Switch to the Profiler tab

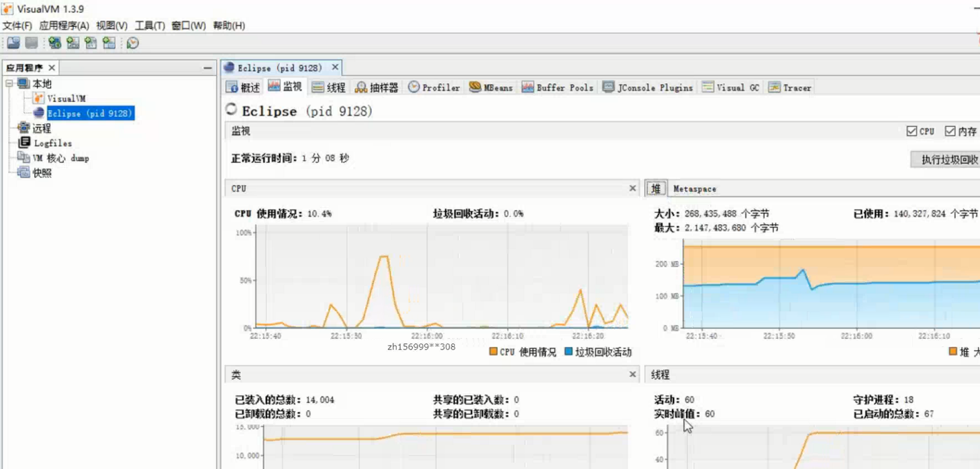pos(434,87)
